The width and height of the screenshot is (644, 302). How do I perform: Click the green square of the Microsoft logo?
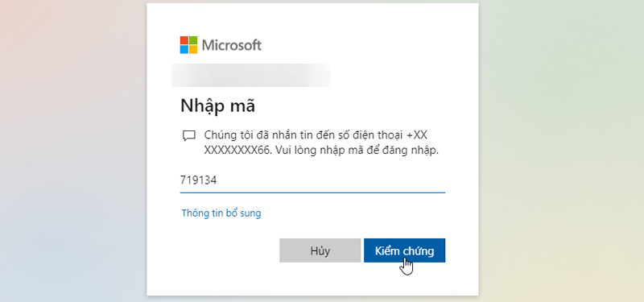(x=193, y=40)
